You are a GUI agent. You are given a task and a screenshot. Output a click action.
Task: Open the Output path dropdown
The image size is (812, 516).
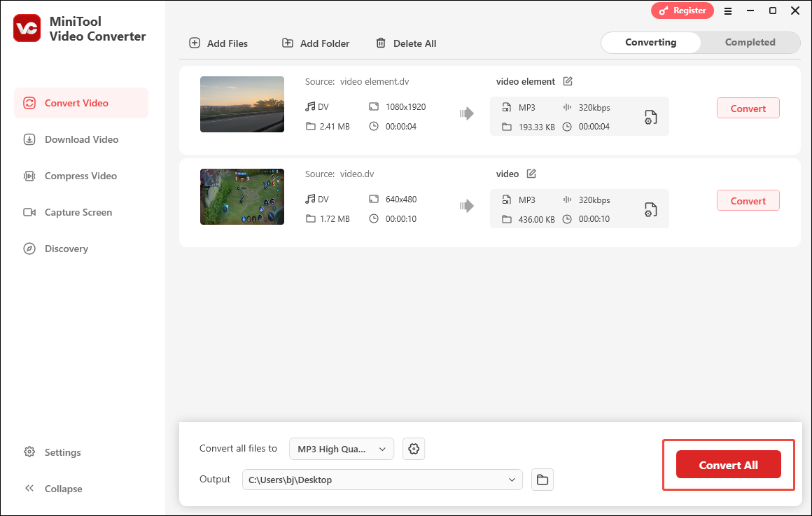[382, 480]
